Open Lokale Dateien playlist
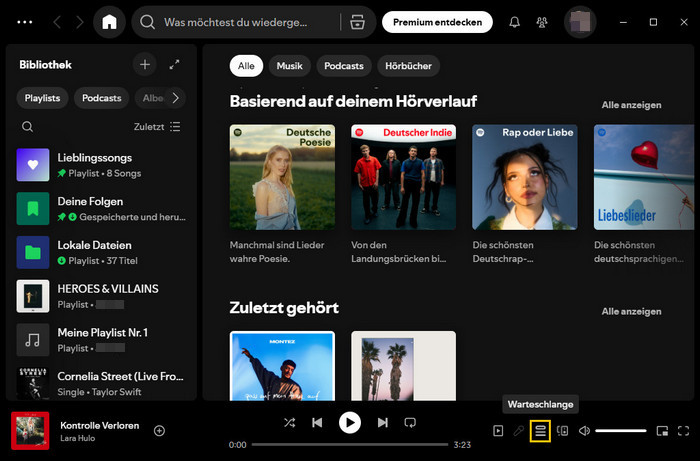Screen dimensions: 700x461 (x=101, y=253)
